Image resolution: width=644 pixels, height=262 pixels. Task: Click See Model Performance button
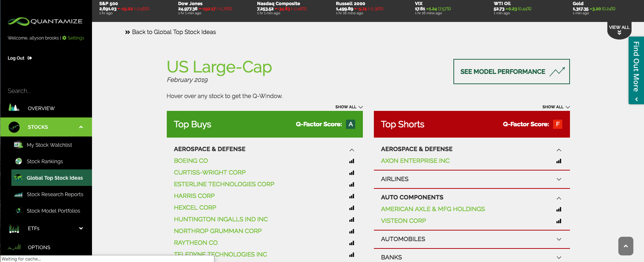511,71
